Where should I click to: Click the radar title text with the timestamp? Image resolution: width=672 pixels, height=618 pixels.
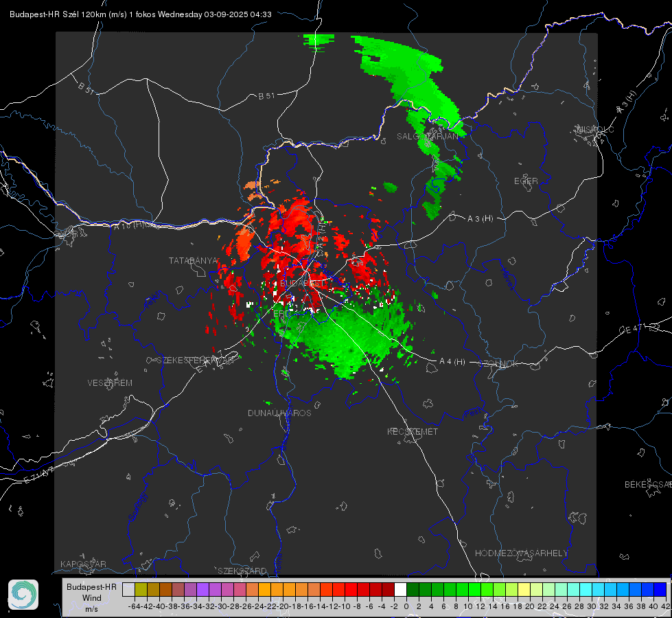[141, 14]
